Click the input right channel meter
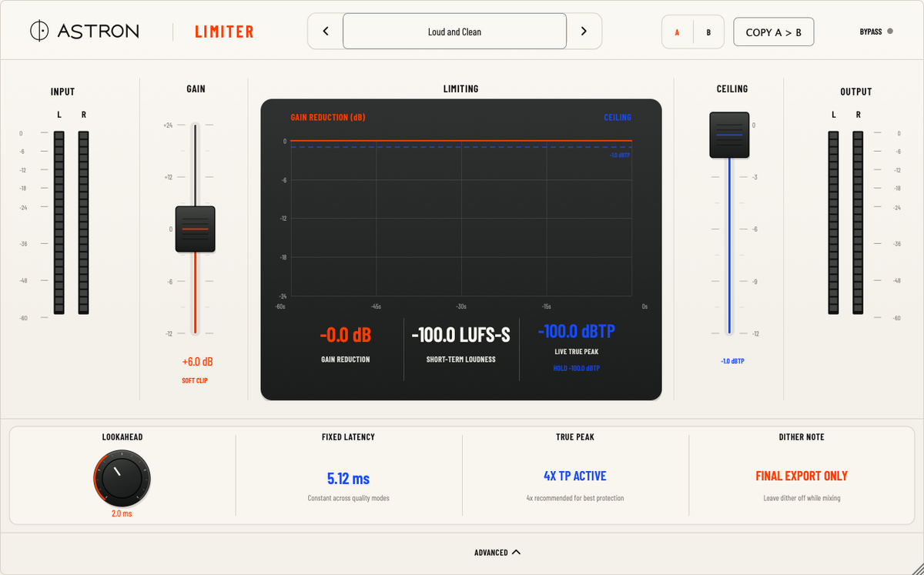 tap(84, 222)
